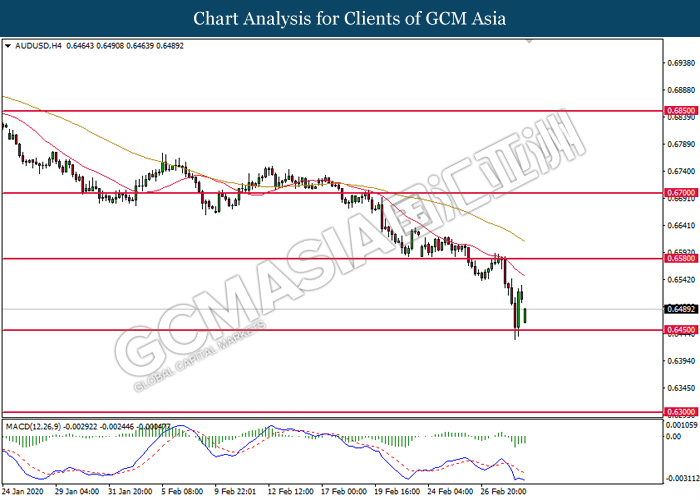Click the 17 Feb 00:00 time label
Viewport: 700px width, 500px height.
coord(344,491)
